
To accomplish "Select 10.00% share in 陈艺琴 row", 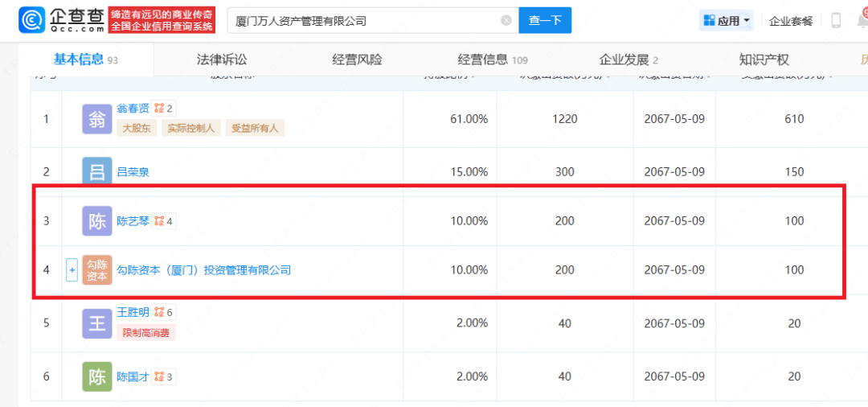I will (x=469, y=221).
